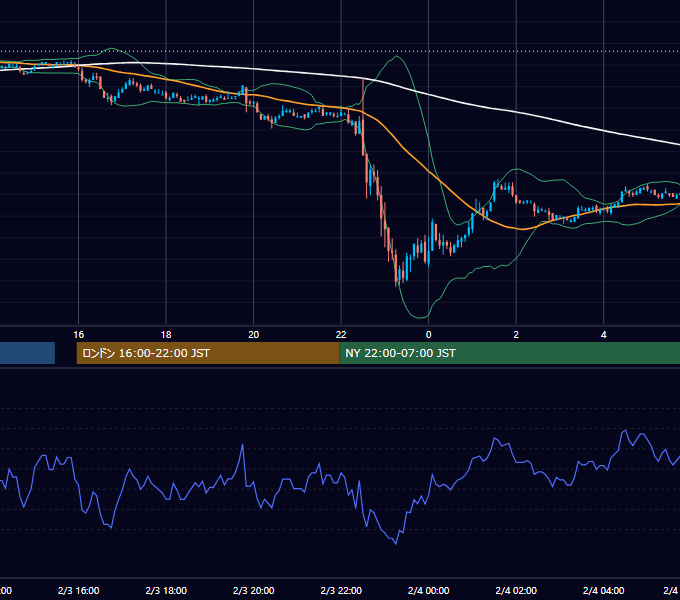Click the blue session bar left of ロンドン
The width and height of the screenshot is (680, 600).
pyautogui.click(x=27, y=353)
